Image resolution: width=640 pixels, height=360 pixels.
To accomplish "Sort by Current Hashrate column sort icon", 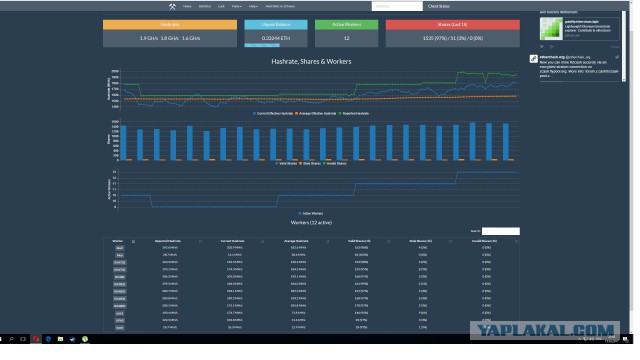I will [262, 242].
